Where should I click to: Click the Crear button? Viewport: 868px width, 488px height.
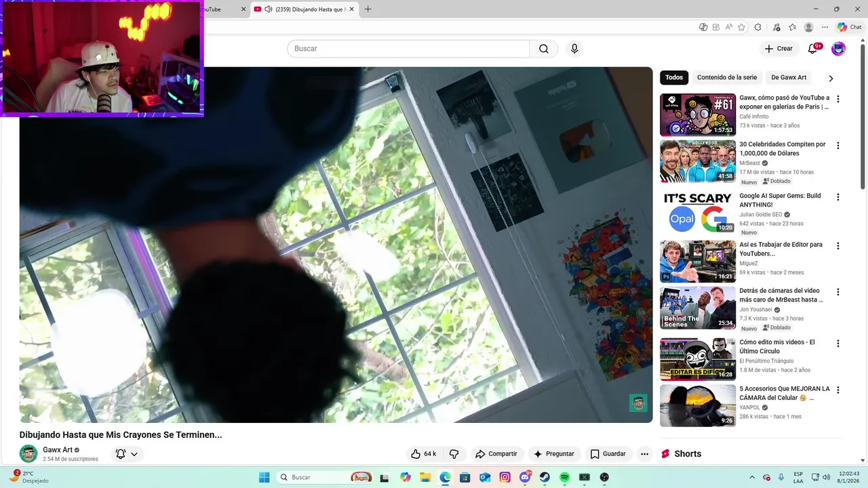[778, 49]
